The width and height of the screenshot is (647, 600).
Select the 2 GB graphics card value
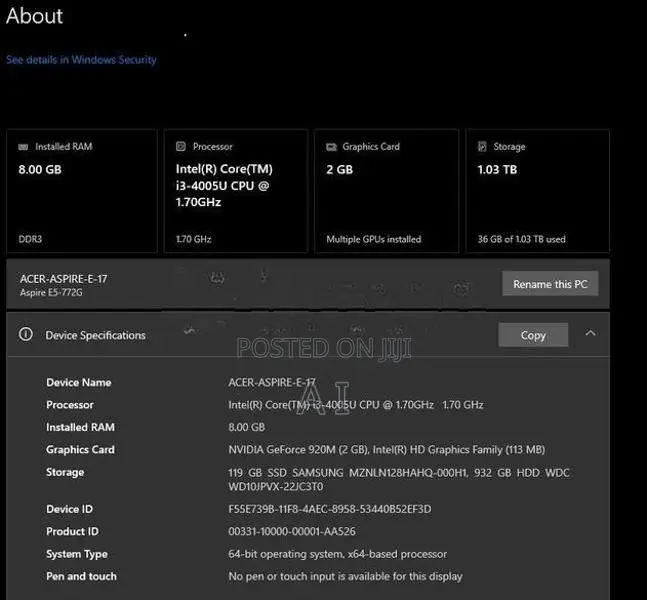coord(340,170)
